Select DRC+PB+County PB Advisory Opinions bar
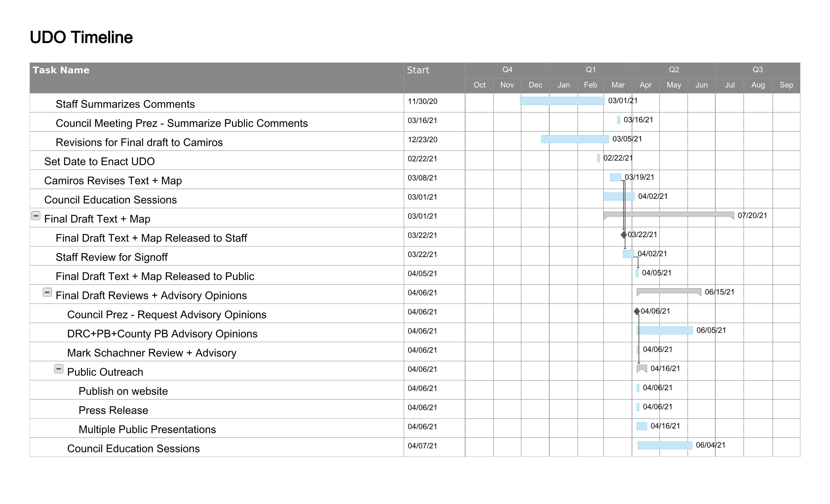The image size is (830, 504). [664, 331]
